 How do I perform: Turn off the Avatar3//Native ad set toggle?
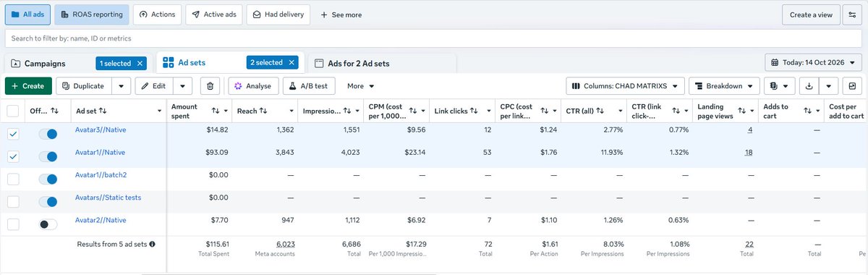point(48,134)
